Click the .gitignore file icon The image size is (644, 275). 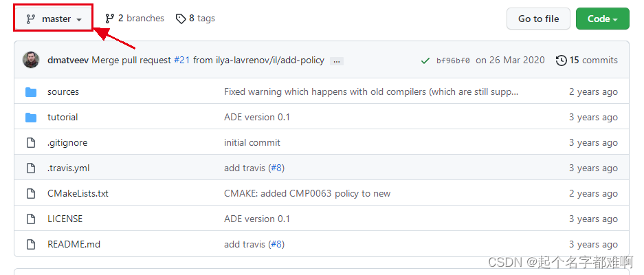(x=31, y=143)
